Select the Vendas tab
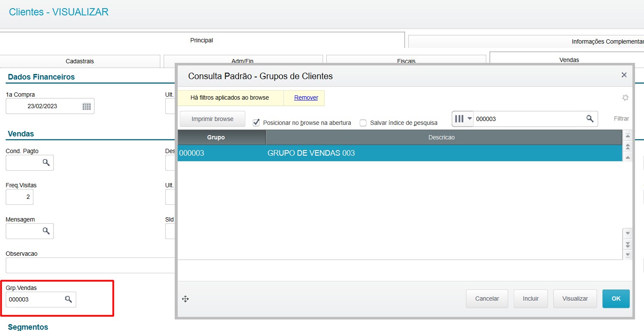Image resolution: width=644 pixels, height=331 pixels. click(569, 59)
